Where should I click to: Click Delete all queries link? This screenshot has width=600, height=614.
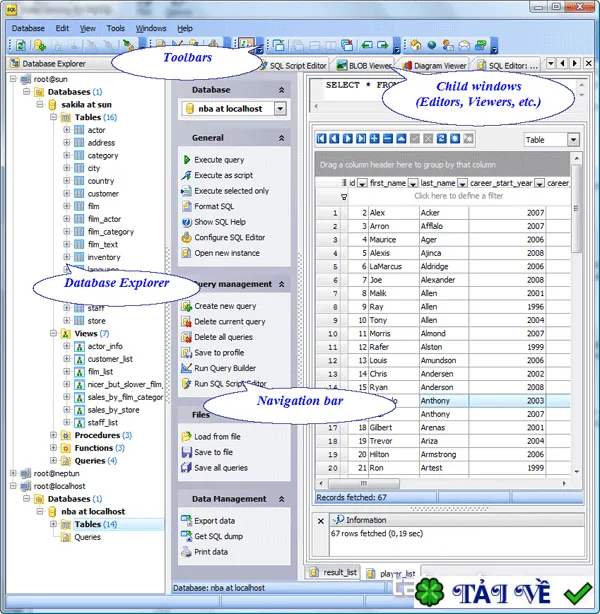point(223,337)
